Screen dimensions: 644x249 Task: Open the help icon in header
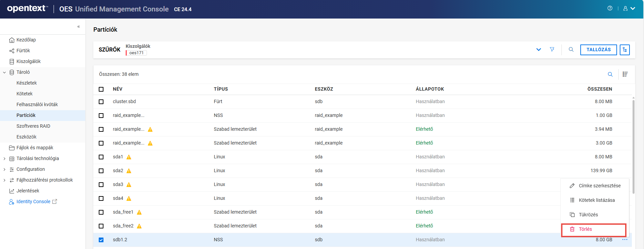point(610,8)
